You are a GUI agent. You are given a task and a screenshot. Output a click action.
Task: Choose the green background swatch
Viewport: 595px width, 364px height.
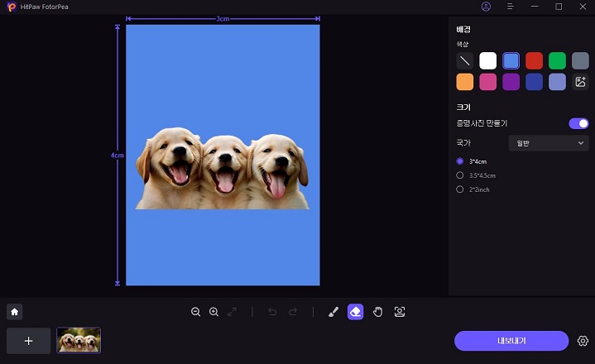pyautogui.click(x=558, y=60)
